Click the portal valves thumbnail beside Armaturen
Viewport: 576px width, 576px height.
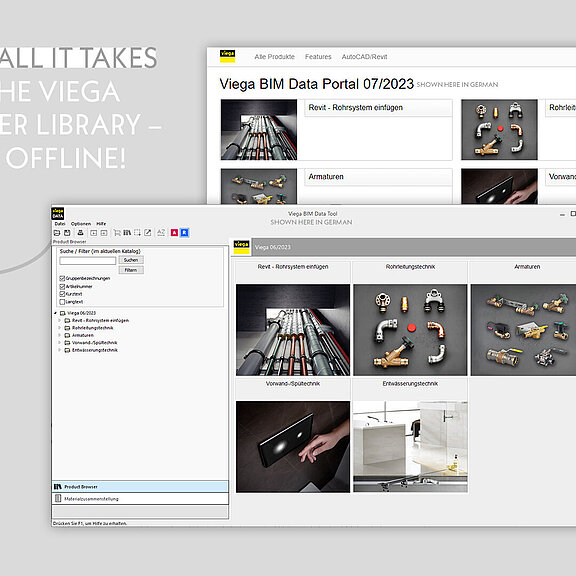coord(259,186)
